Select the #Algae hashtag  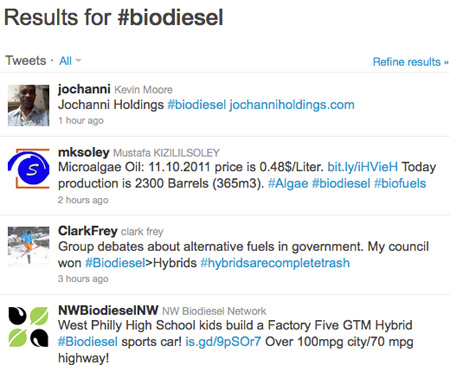(x=288, y=183)
